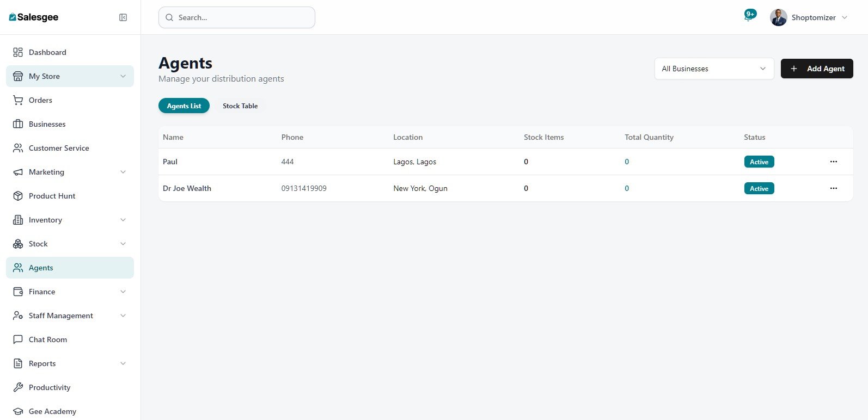
Task: Click the Orders cart icon
Action: click(x=18, y=100)
